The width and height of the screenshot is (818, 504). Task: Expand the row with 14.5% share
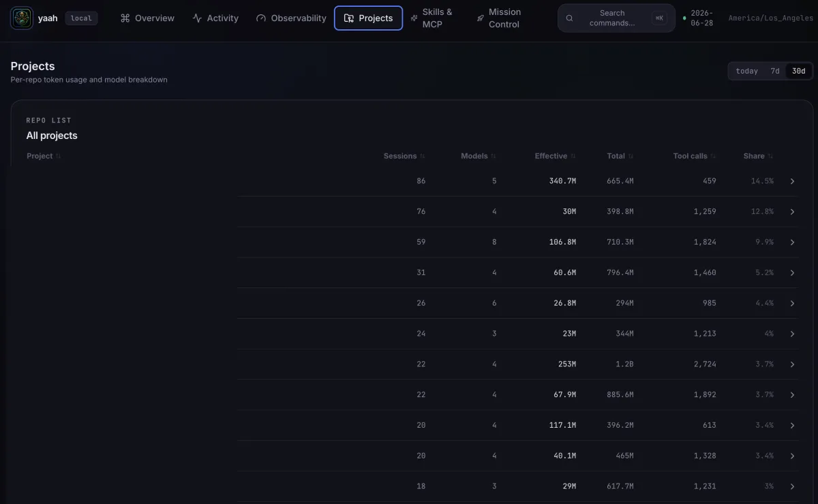point(792,181)
